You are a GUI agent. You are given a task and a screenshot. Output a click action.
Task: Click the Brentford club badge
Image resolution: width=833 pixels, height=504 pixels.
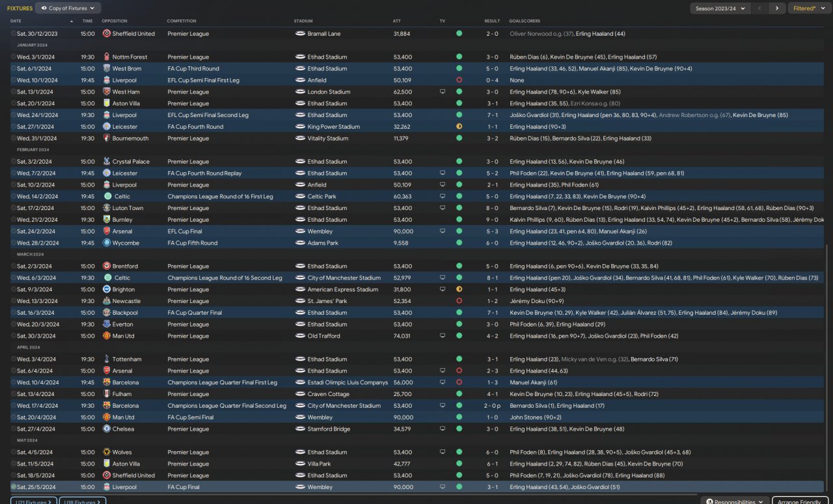click(x=107, y=267)
